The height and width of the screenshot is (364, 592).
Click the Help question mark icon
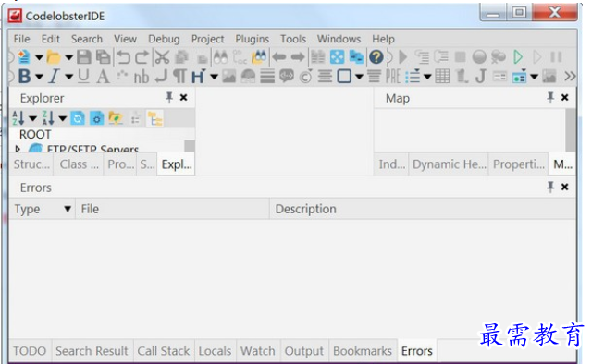(376, 57)
